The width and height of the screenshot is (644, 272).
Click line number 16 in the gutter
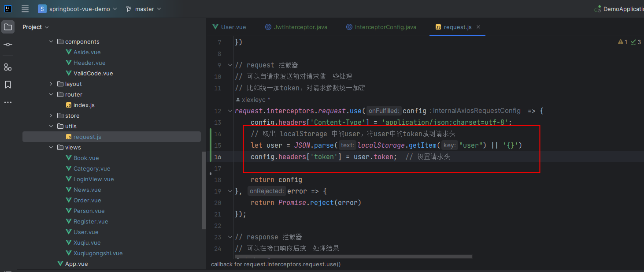218,156
